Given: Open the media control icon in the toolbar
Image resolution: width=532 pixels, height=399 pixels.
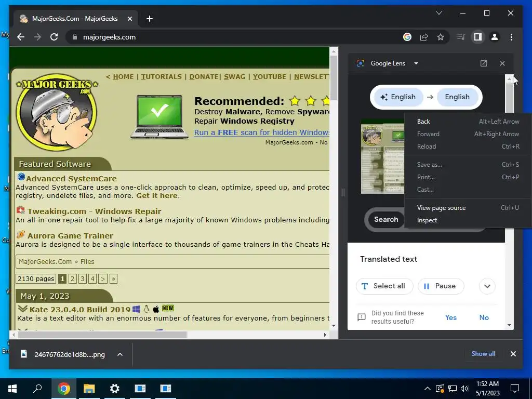Looking at the screenshot, I should [461, 37].
